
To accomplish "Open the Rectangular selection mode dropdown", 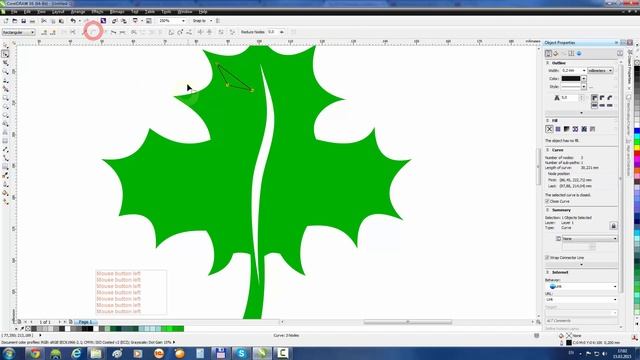I will pos(32,32).
